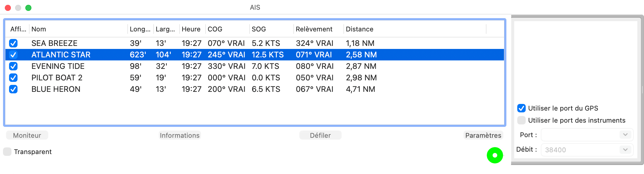This screenshot has height=174, width=644.
Task: Click the 2,58 NM distance value
Action: pyautogui.click(x=361, y=55)
